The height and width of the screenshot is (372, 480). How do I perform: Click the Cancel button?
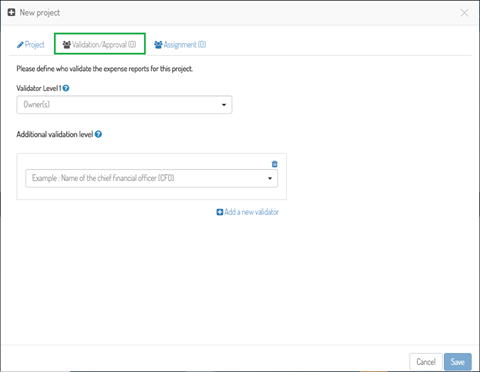pos(426,362)
